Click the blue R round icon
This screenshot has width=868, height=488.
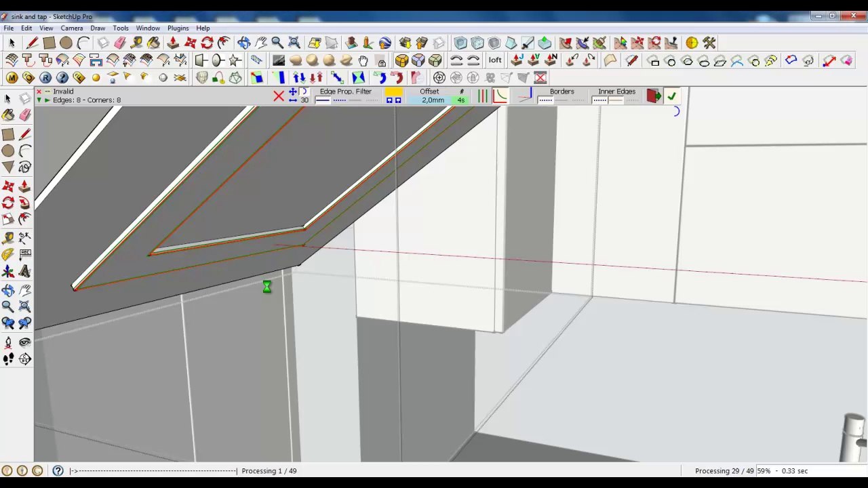point(45,78)
